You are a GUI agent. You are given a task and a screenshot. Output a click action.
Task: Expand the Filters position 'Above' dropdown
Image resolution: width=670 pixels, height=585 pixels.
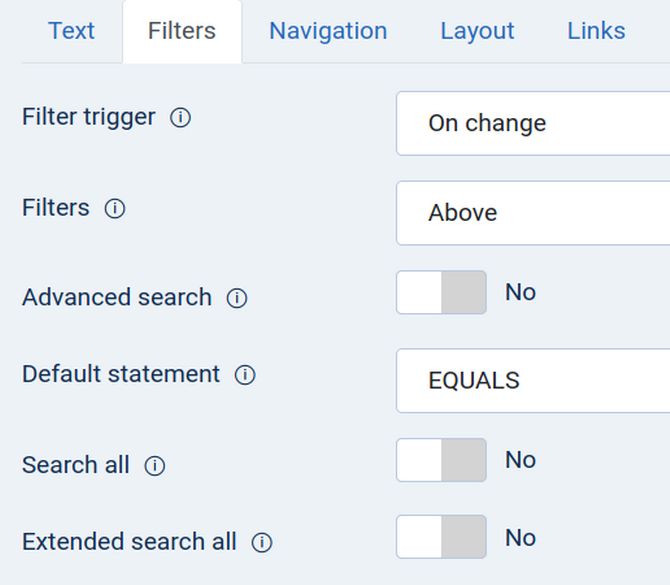pyautogui.click(x=533, y=213)
